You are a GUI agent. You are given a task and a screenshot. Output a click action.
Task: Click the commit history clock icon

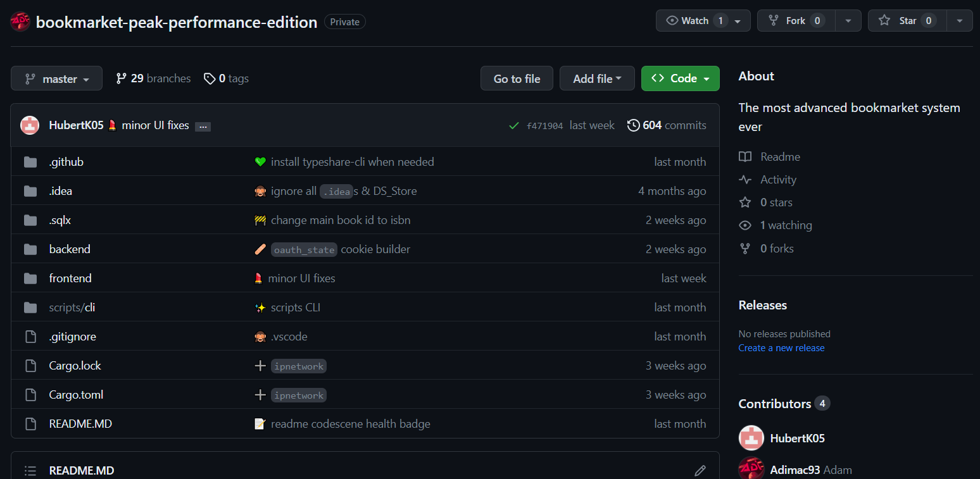(x=633, y=125)
